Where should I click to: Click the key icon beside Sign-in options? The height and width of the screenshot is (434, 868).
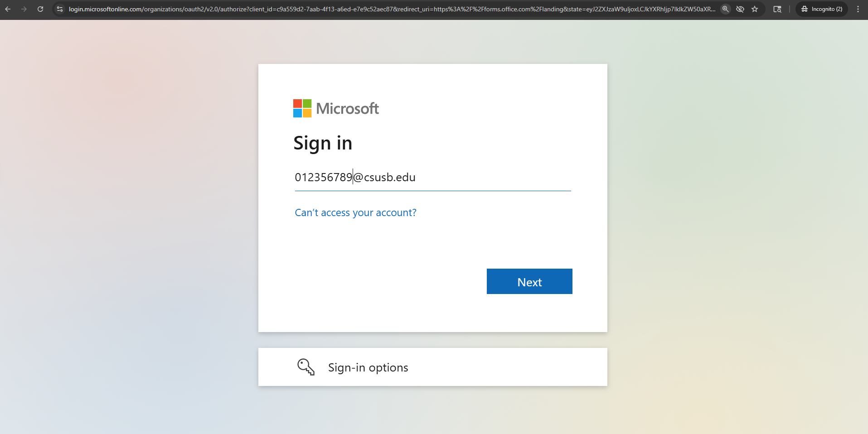[x=306, y=367]
